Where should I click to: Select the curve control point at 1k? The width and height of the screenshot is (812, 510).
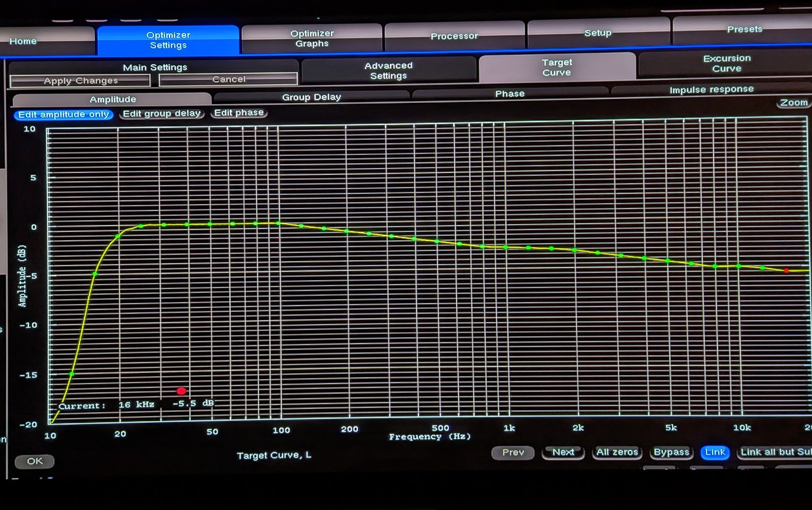coord(505,247)
